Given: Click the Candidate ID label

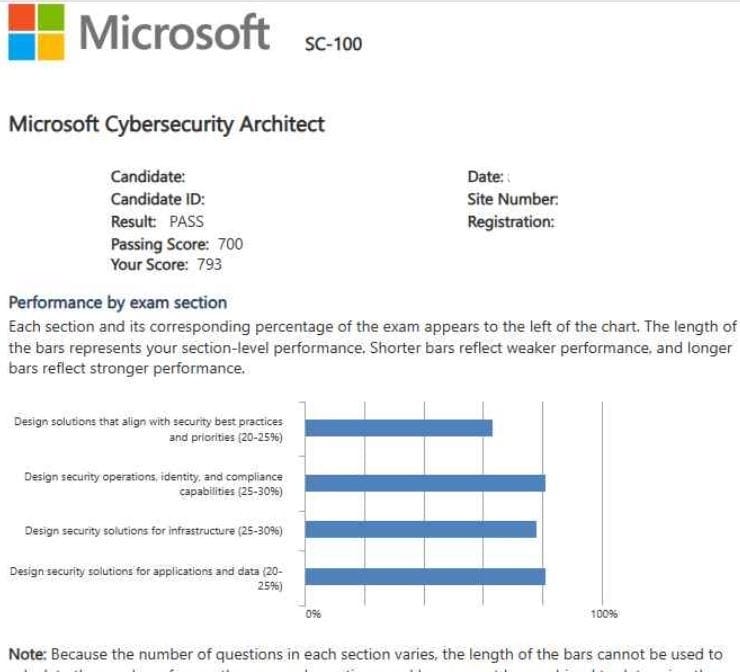Looking at the screenshot, I should [158, 199].
